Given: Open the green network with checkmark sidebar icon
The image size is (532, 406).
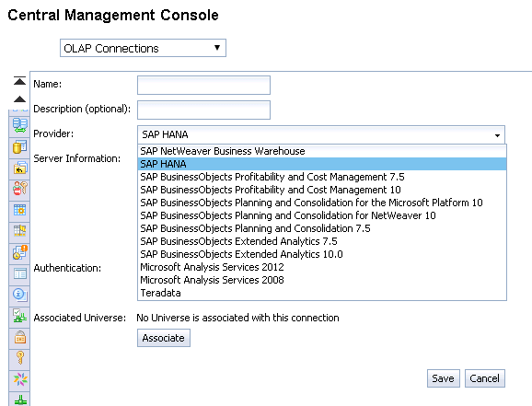Looking at the screenshot, I should 19,316.
